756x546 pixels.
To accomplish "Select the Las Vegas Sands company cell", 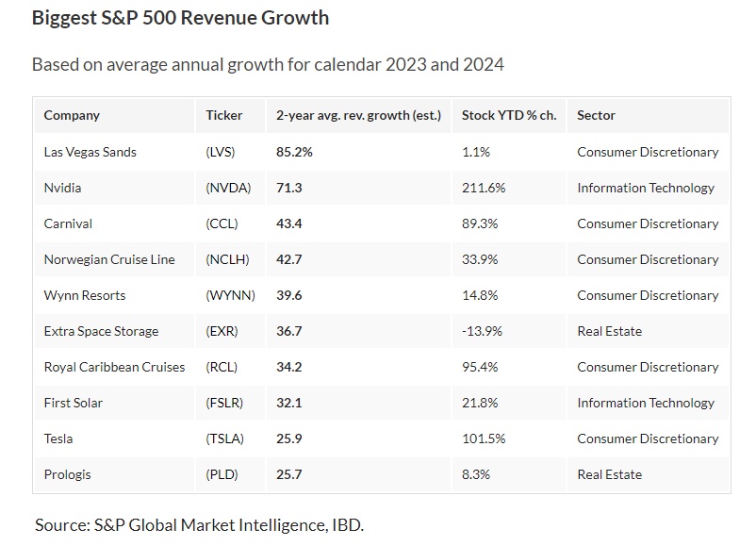I will point(90,152).
